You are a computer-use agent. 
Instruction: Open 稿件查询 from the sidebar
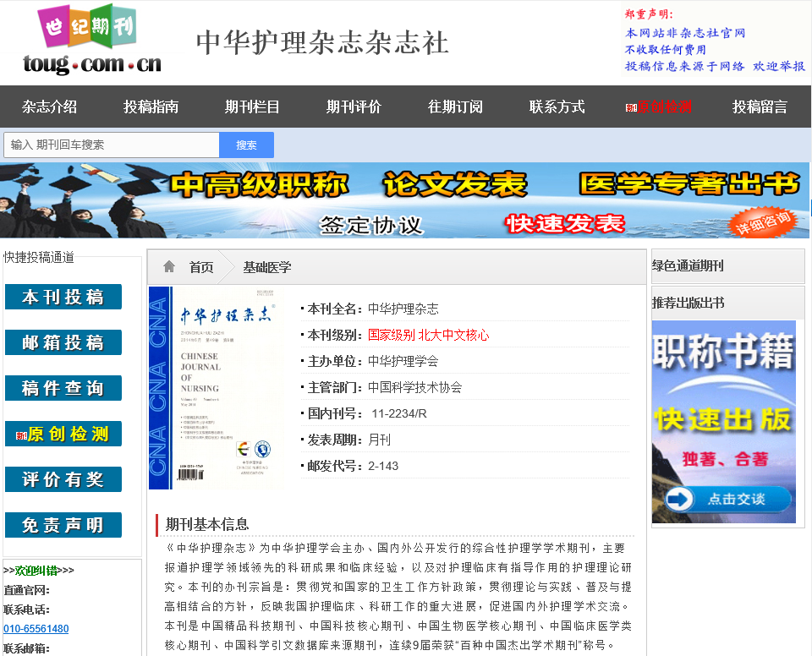point(63,388)
